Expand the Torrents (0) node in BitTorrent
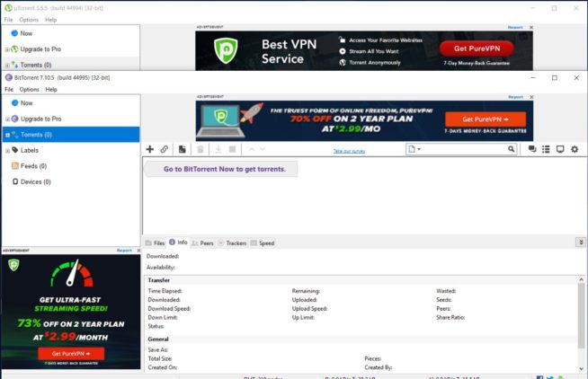Viewport: 588px width, 379px height. coord(7,135)
